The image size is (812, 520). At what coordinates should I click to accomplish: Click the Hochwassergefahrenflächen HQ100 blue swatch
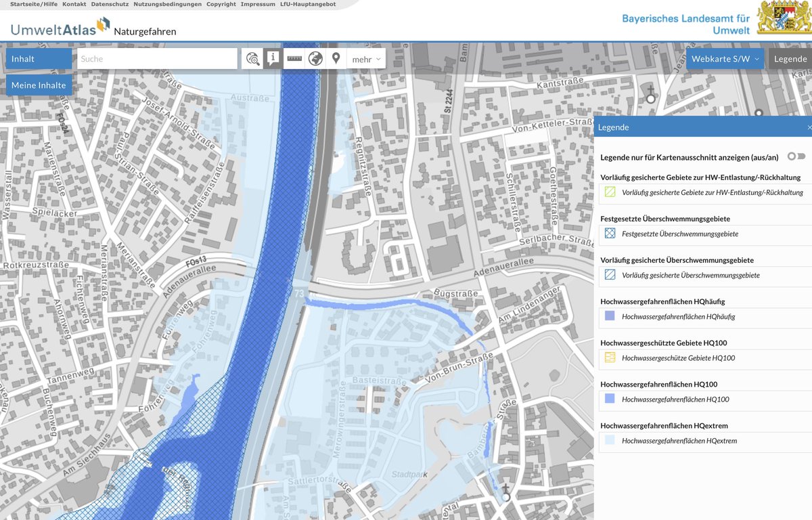(x=610, y=399)
